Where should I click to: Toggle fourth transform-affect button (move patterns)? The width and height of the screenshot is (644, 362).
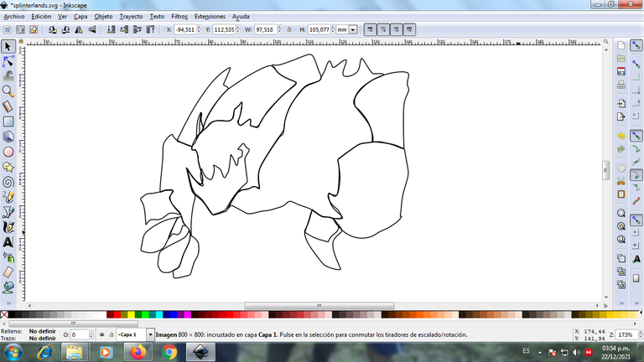(x=409, y=29)
